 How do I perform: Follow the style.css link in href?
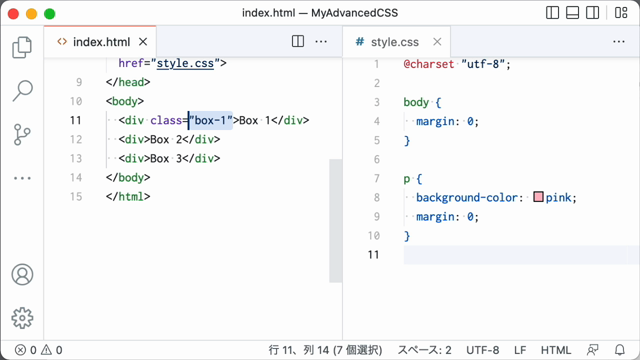point(185,63)
